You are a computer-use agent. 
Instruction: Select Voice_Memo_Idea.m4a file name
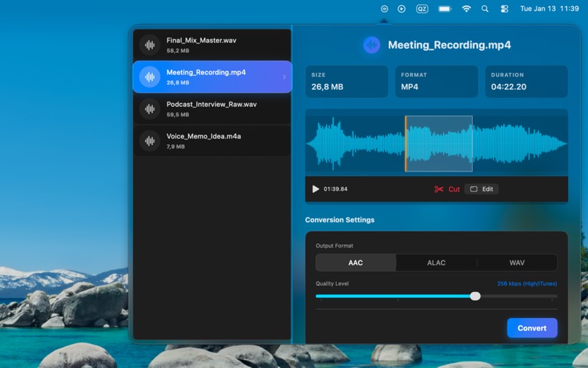point(204,136)
